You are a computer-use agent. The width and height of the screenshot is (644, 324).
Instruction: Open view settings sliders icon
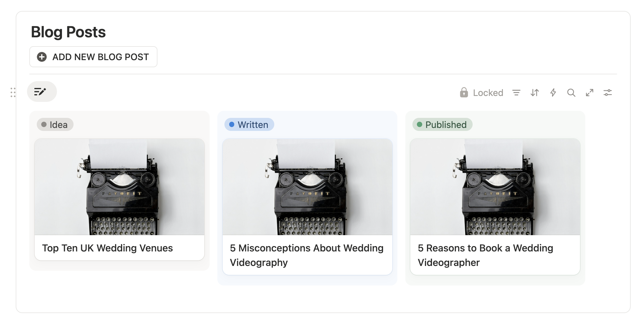click(608, 93)
